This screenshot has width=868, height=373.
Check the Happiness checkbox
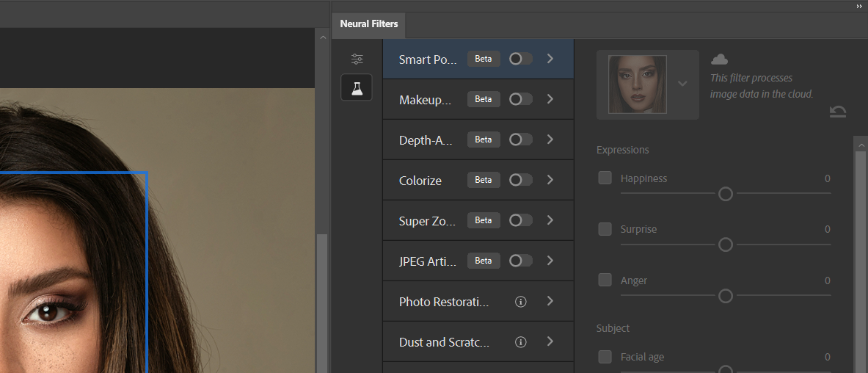(605, 178)
